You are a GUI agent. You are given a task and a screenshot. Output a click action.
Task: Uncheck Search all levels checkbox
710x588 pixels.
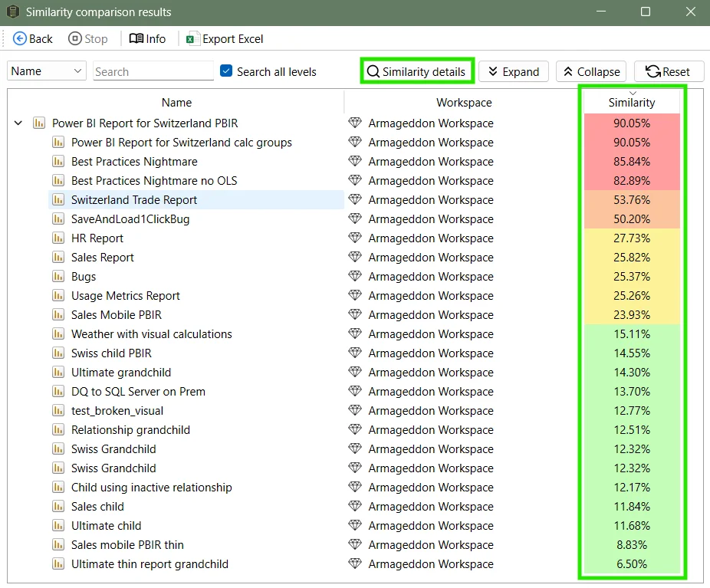click(226, 71)
